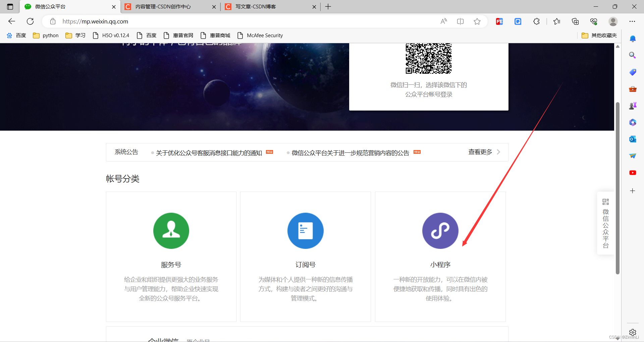Open the sidebar Search icon

pos(633,55)
